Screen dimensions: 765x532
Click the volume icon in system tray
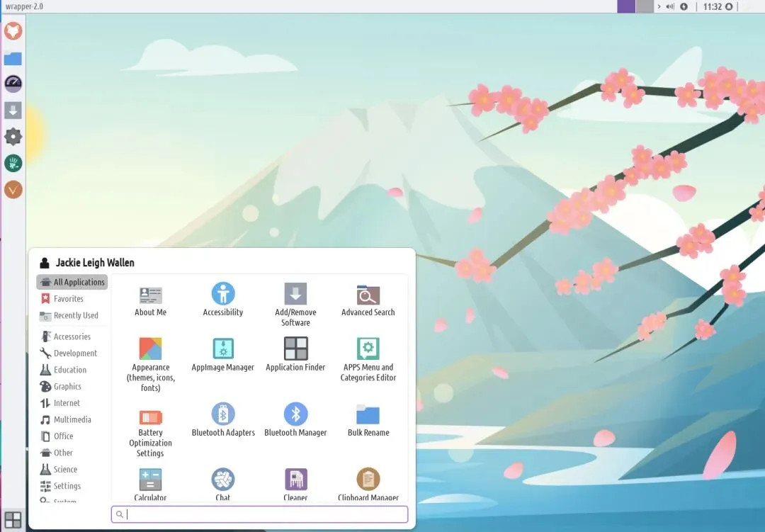tap(670, 7)
